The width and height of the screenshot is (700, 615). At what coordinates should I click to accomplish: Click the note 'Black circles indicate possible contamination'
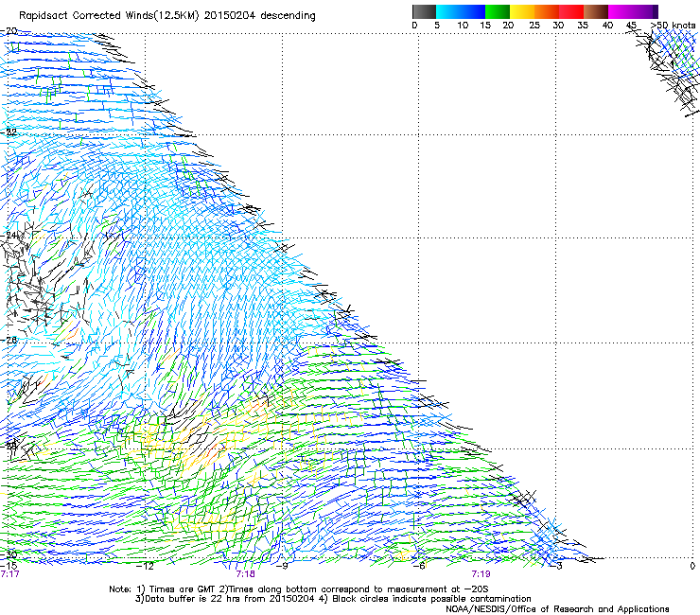pyautogui.click(x=431, y=599)
